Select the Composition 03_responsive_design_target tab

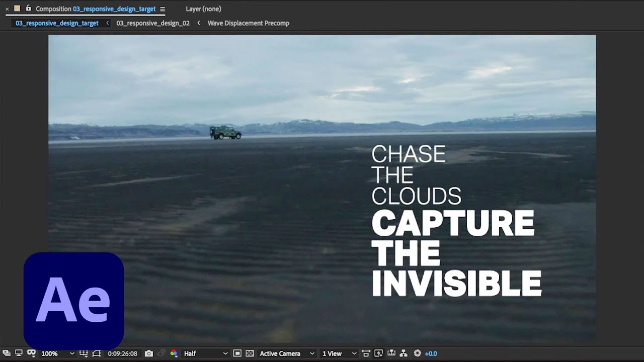click(96, 9)
